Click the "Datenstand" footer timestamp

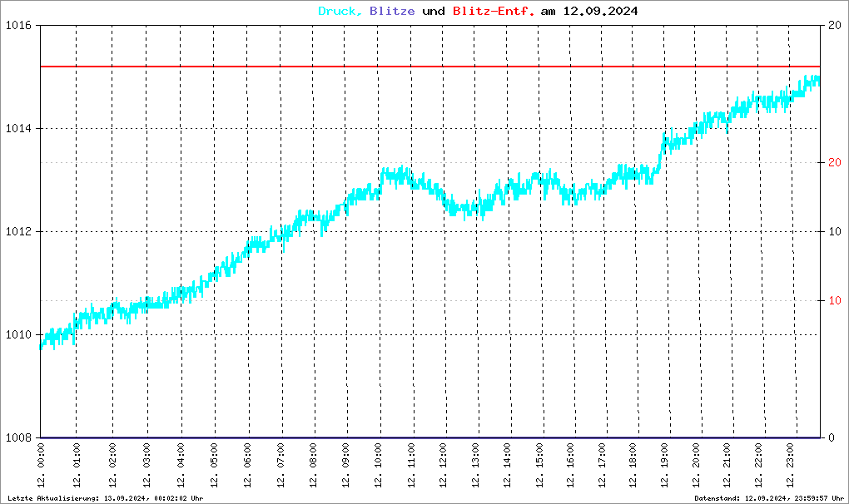pyautogui.click(x=769, y=498)
